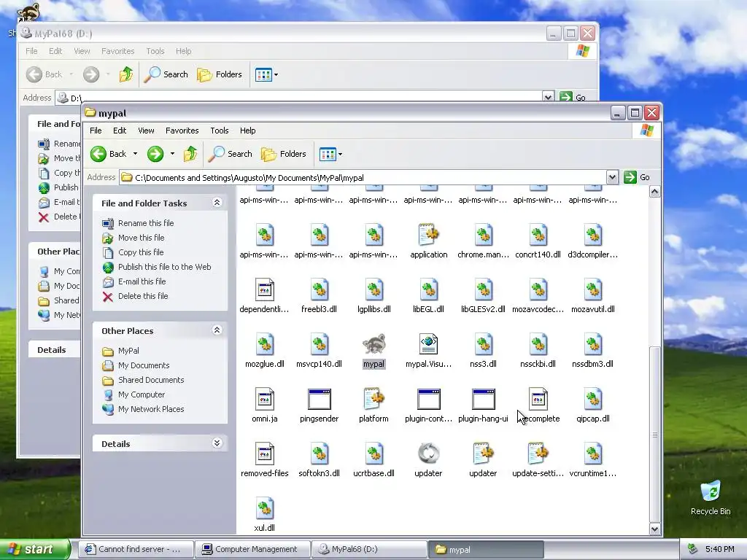Screen dimensions: 747x560
Task: Click the green Forward arrow in mypal window
Action: point(155,154)
